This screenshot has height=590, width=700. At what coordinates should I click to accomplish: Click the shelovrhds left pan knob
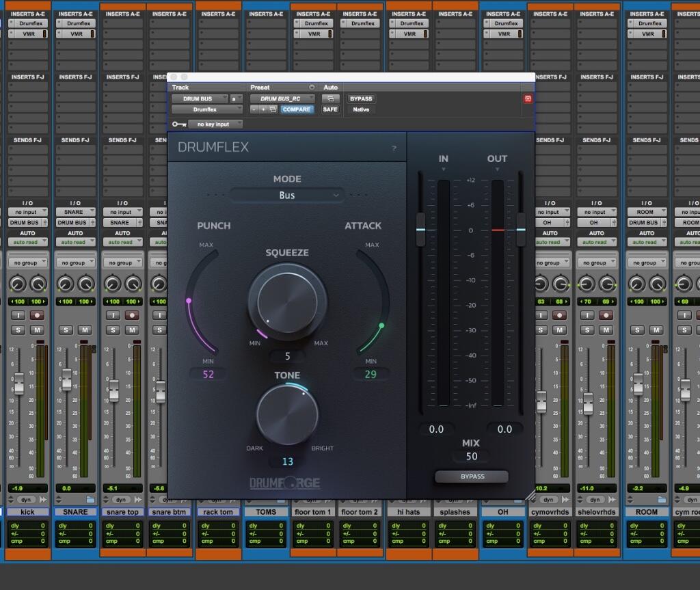(586, 284)
